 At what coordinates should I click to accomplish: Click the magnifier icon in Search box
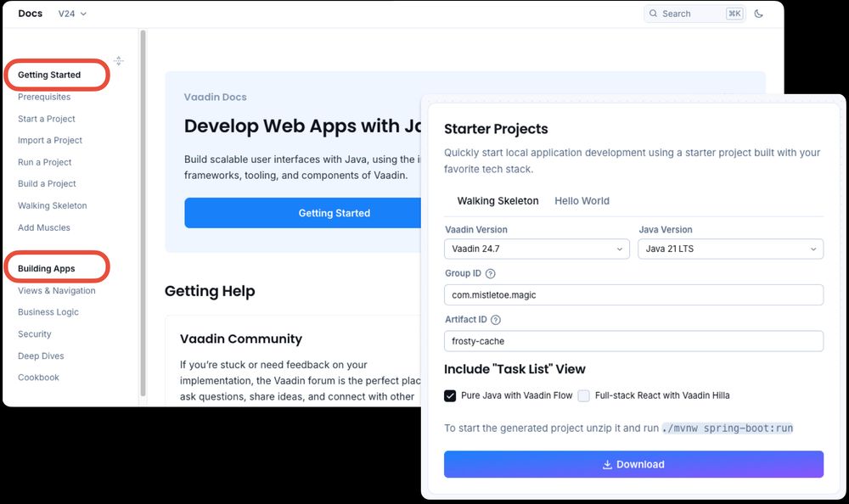click(653, 14)
